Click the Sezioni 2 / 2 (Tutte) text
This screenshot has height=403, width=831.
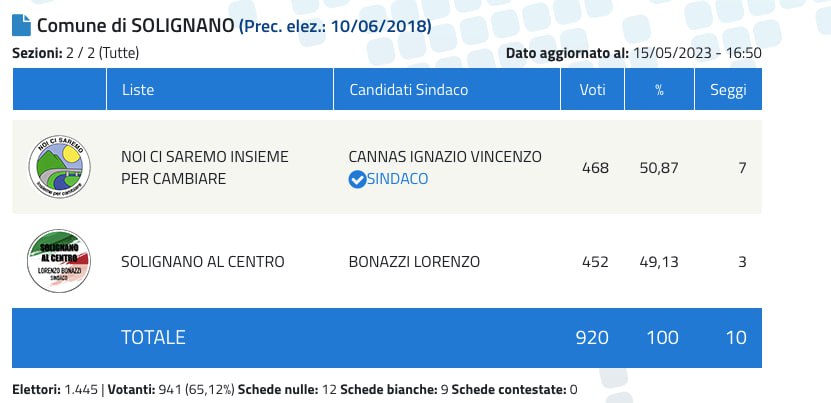pos(76,52)
